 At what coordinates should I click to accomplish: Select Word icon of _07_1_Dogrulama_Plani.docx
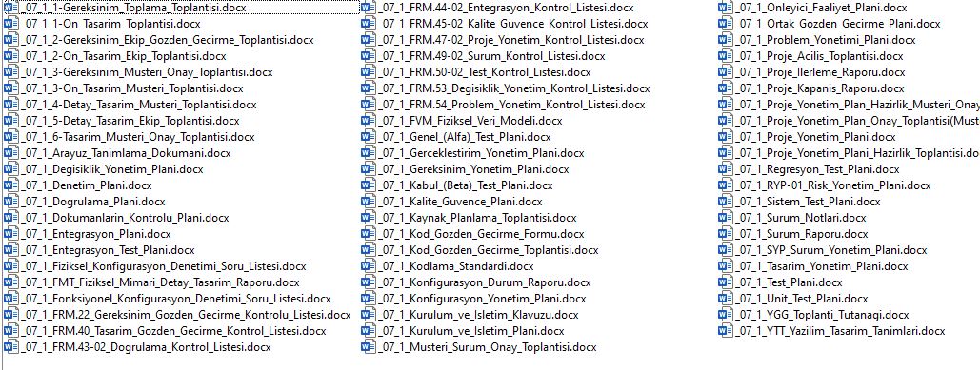coord(10,202)
